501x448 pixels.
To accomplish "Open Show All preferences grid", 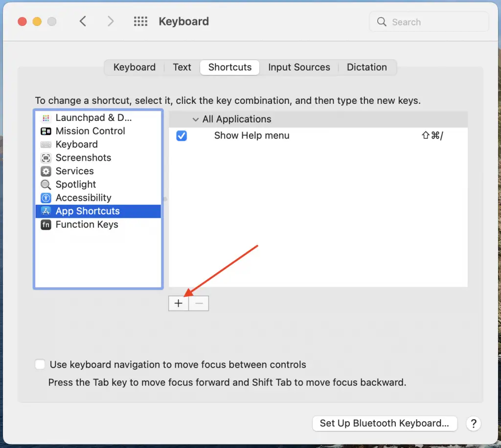I will click(x=140, y=22).
